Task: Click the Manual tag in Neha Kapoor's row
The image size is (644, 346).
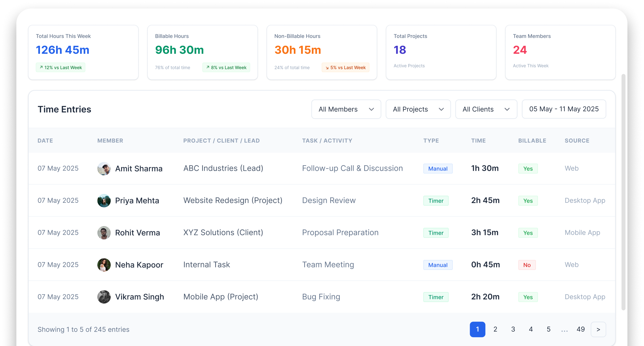Action: click(x=438, y=265)
